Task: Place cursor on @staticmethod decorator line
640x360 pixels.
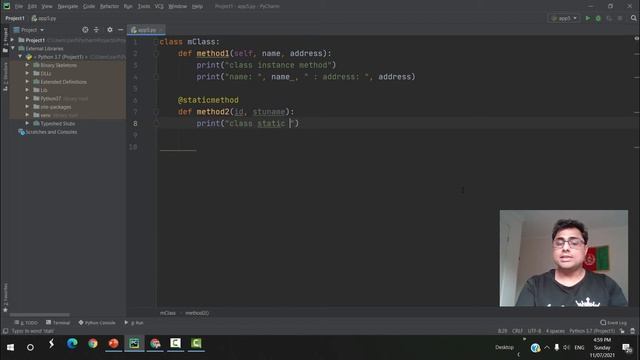Action: click(x=208, y=100)
